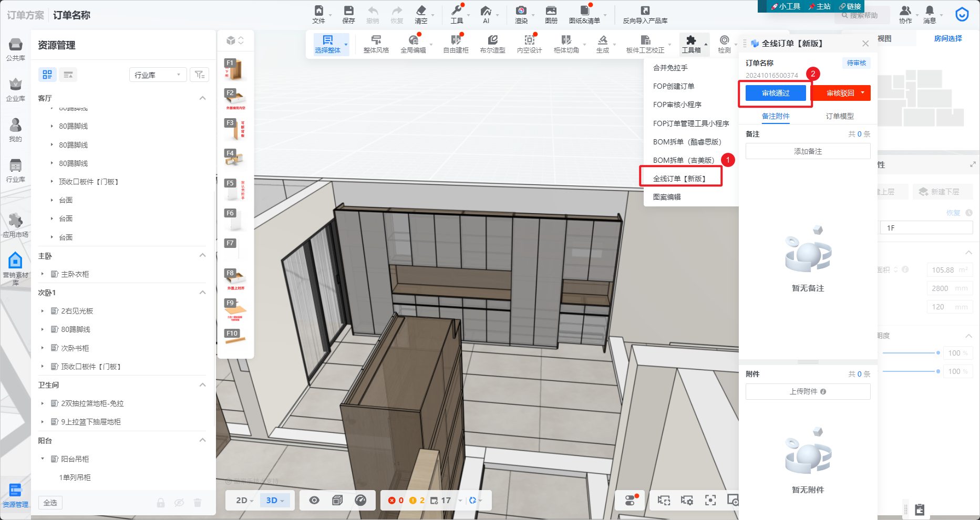Select the F1 shortcut thumbnail
Viewport: 980px width, 520px height.
(x=235, y=69)
